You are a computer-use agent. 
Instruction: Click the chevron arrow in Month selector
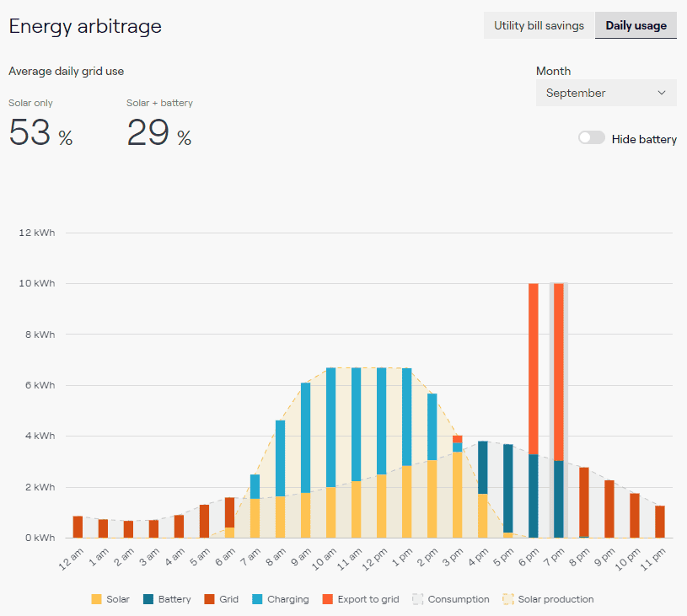pos(662,93)
